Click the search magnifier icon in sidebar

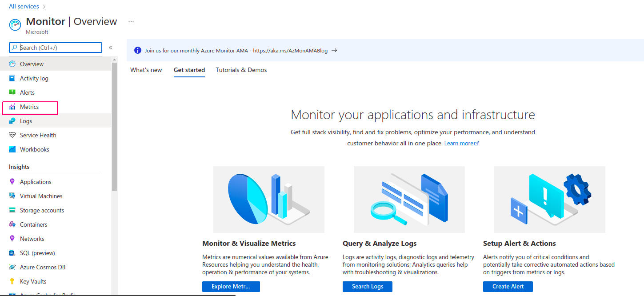click(15, 48)
